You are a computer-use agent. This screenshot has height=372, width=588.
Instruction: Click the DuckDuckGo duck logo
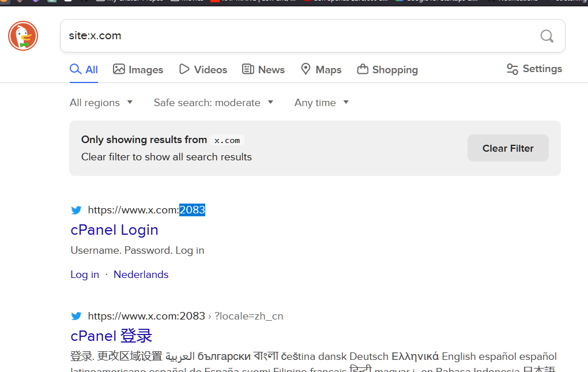[x=23, y=36]
